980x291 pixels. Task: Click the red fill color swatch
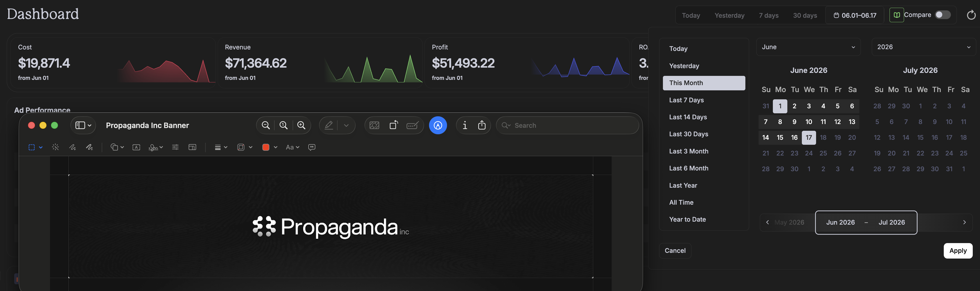266,147
